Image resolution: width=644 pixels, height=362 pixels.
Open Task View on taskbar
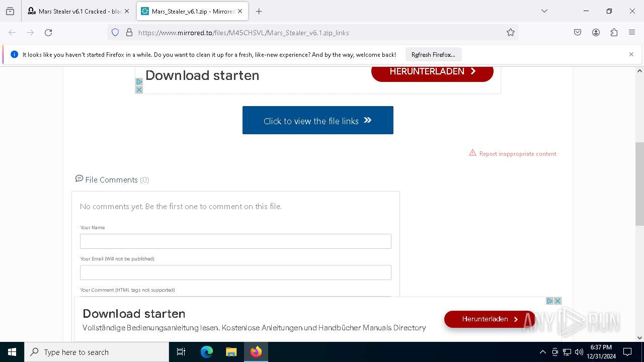coord(181,352)
